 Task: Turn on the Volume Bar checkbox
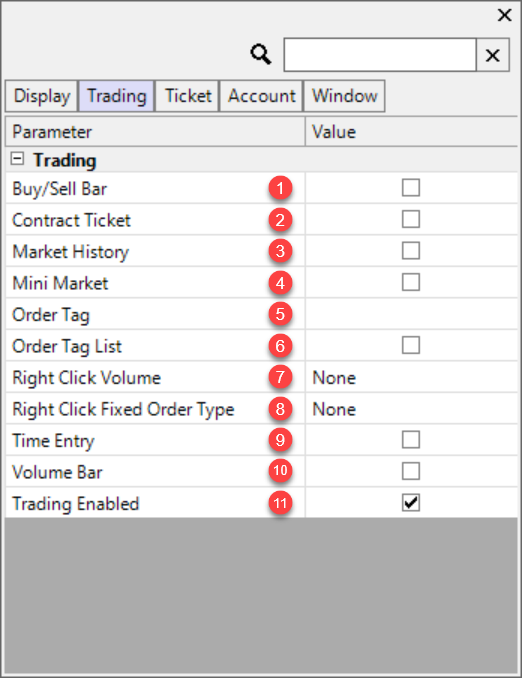410,471
